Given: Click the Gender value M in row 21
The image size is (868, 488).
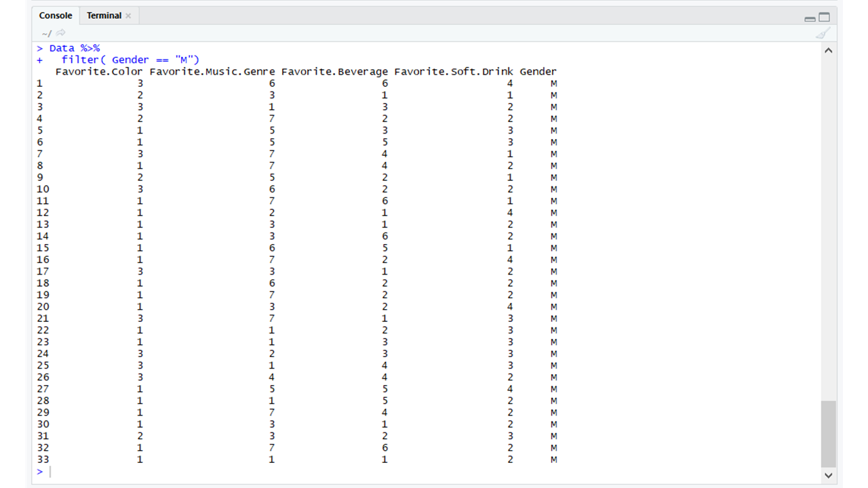Looking at the screenshot, I should [x=554, y=319].
